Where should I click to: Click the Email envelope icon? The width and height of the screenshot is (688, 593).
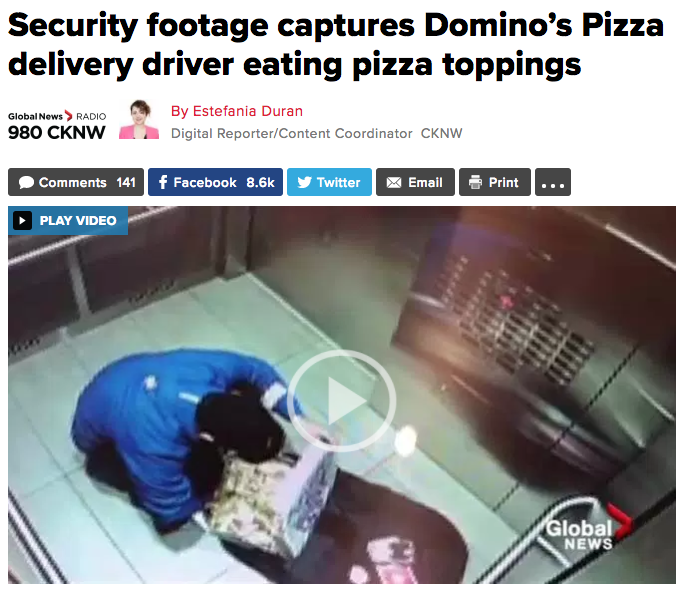point(394,183)
